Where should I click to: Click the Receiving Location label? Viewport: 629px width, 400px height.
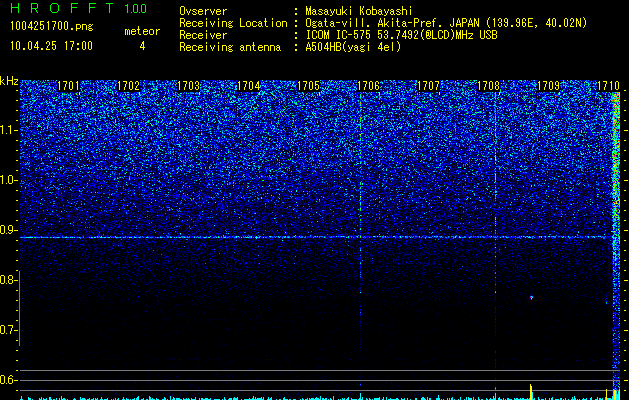click(233, 23)
